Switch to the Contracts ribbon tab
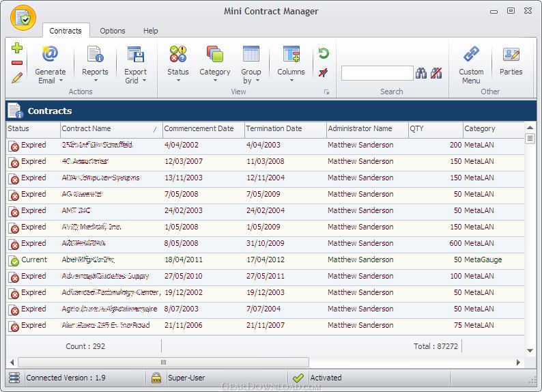Screen dimensions: 542x392 click(x=66, y=31)
